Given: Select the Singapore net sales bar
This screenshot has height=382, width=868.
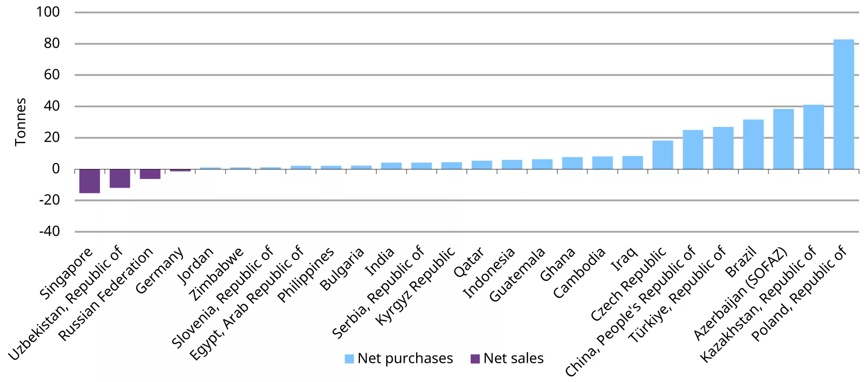Looking at the screenshot, I should (89, 181).
